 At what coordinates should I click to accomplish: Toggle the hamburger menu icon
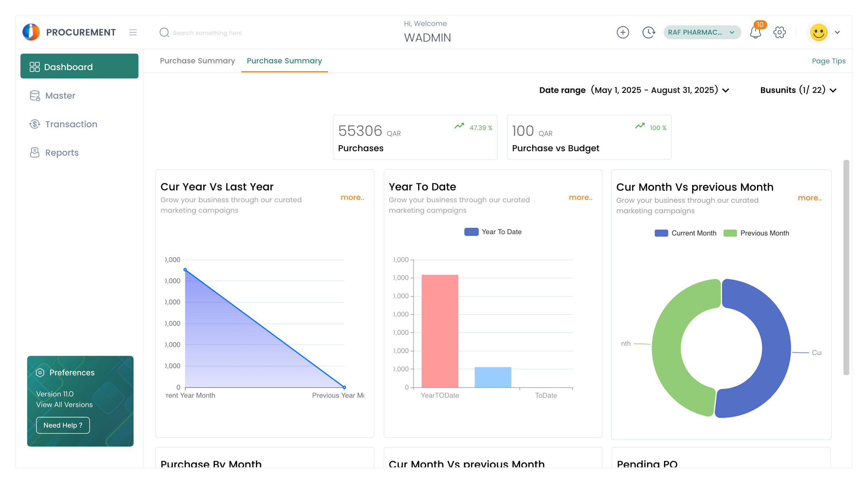click(133, 33)
